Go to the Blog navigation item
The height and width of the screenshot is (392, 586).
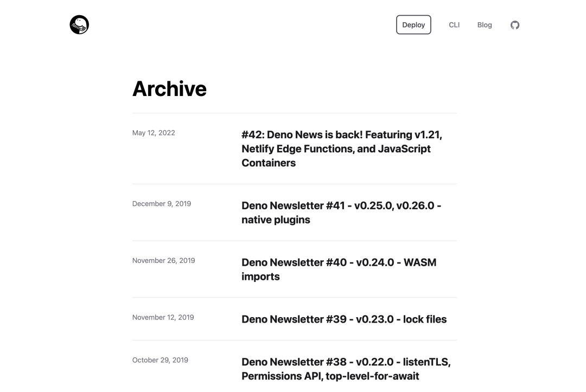pos(485,25)
